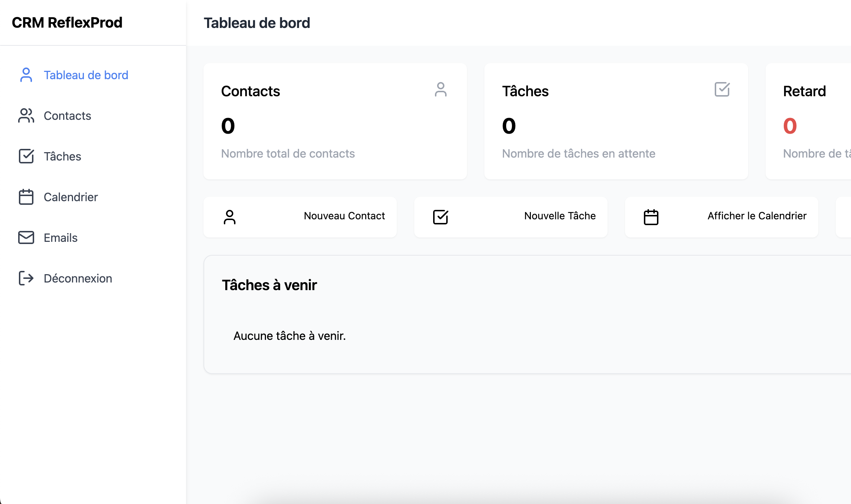
Task: Click the person icon in Nouveau Contact button
Action: 230,217
